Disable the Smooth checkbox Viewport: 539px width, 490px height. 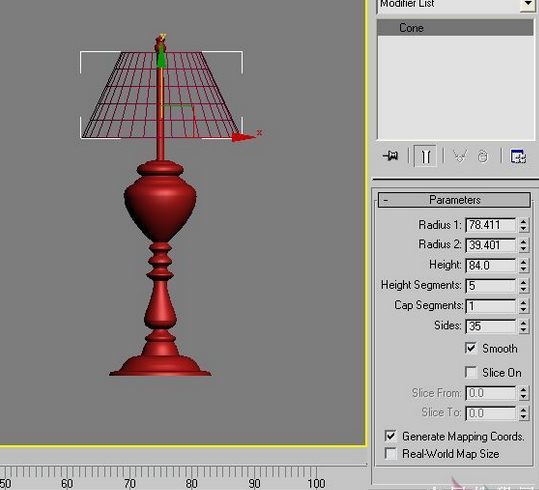(x=471, y=348)
